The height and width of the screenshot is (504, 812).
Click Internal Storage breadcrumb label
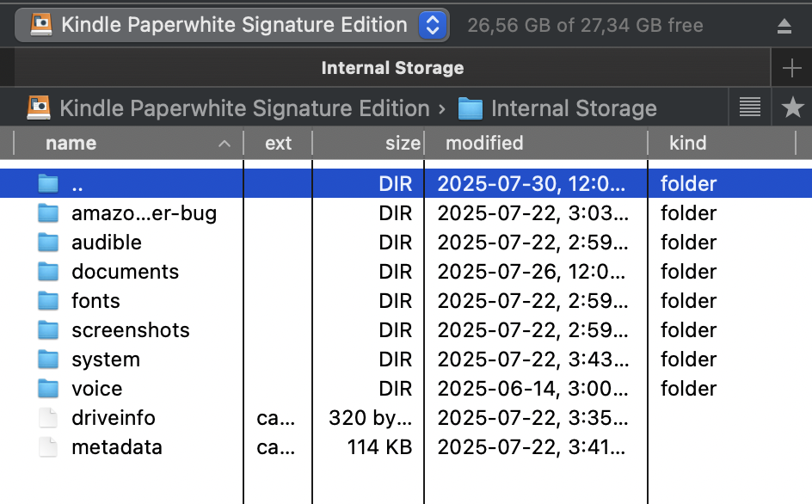[x=574, y=108]
